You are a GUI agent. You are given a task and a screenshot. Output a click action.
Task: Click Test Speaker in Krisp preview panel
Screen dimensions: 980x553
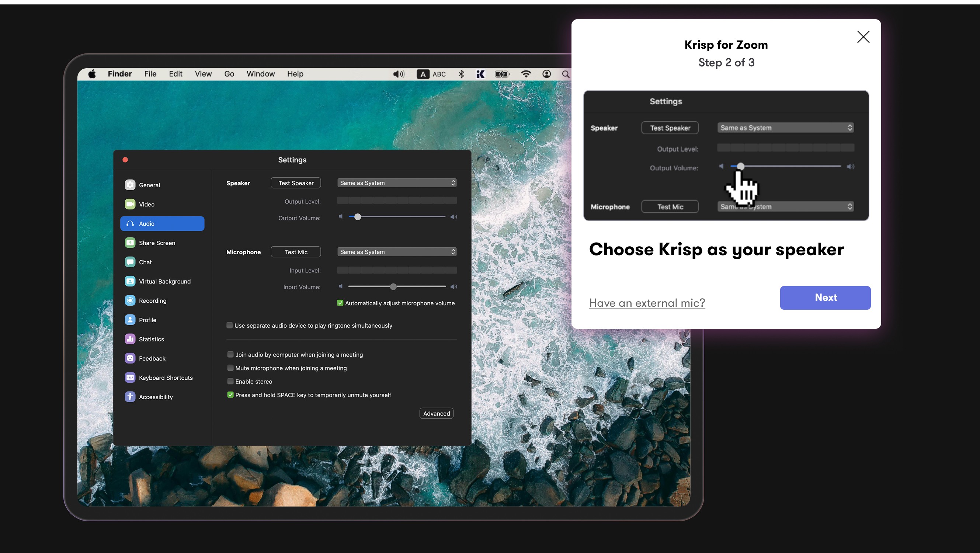tap(670, 128)
